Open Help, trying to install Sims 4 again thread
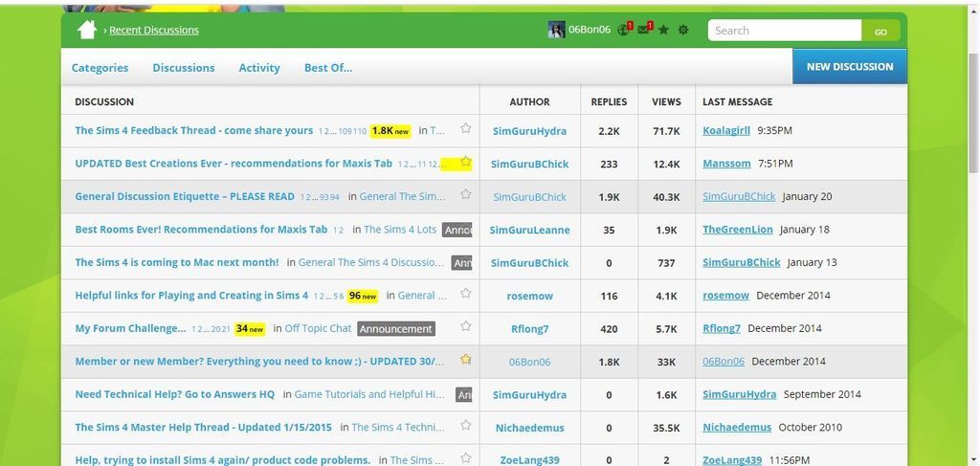The width and height of the screenshot is (980, 466). coord(222,460)
